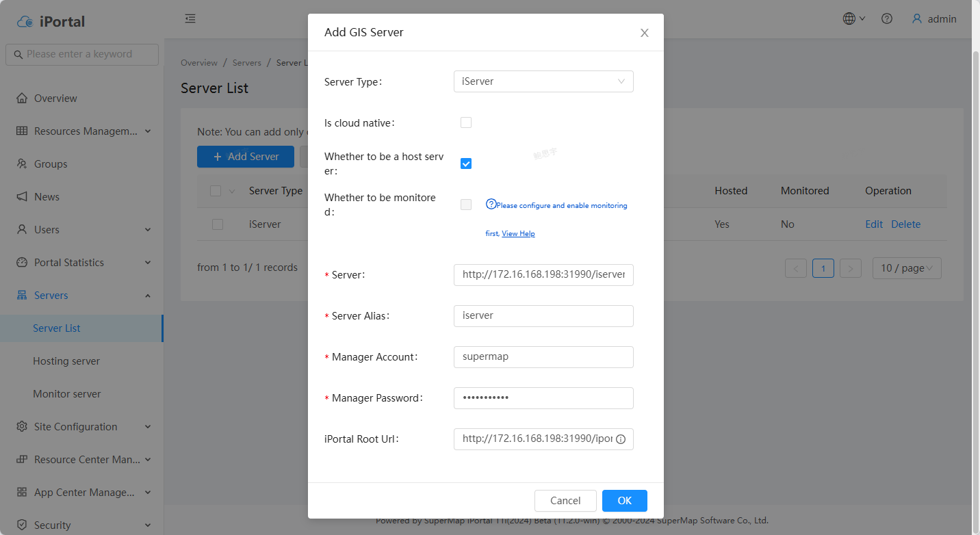
Task: Click the Edit link for iServer
Action: [x=874, y=224]
